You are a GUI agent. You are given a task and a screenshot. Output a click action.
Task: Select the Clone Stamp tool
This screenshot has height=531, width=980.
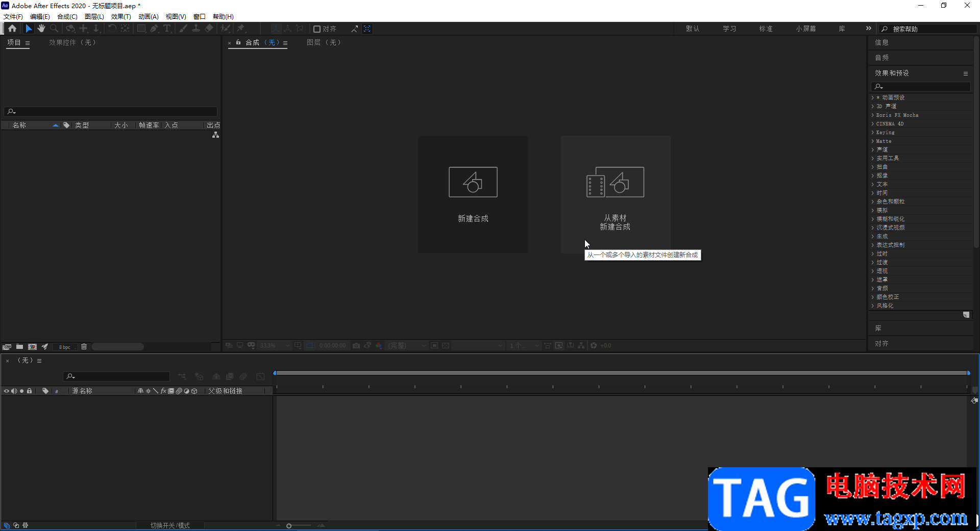(x=196, y=29)
